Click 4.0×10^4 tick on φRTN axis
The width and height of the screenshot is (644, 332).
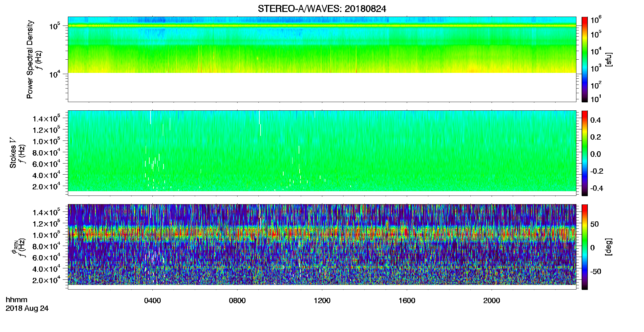(46, 268)
